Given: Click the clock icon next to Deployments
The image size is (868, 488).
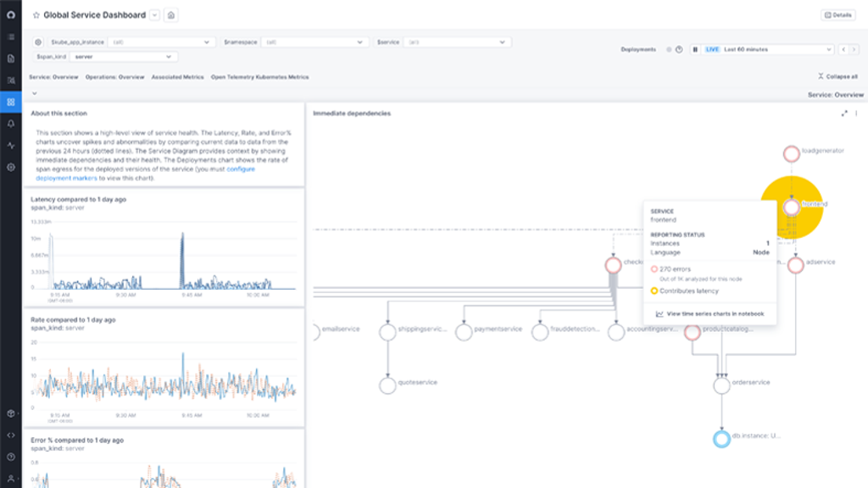Looking at the screenshot, I should (679, 49).
